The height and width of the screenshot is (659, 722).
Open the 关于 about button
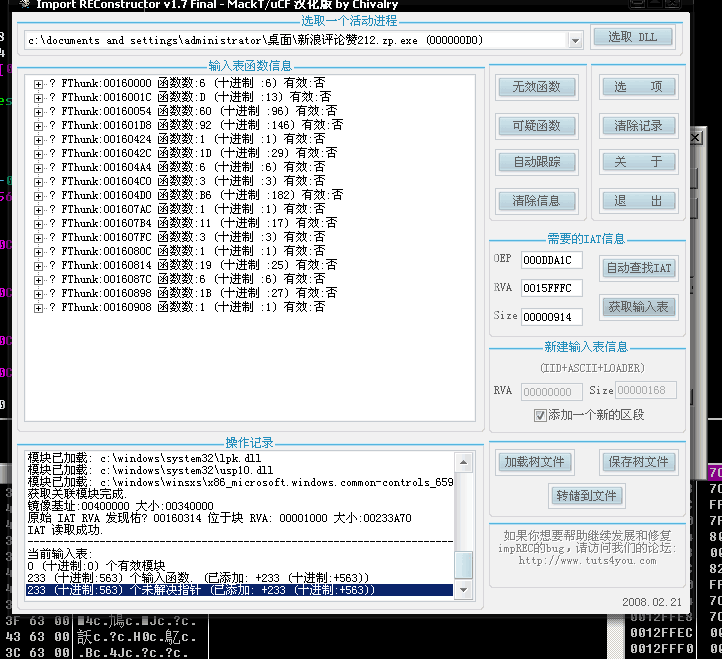639,162
